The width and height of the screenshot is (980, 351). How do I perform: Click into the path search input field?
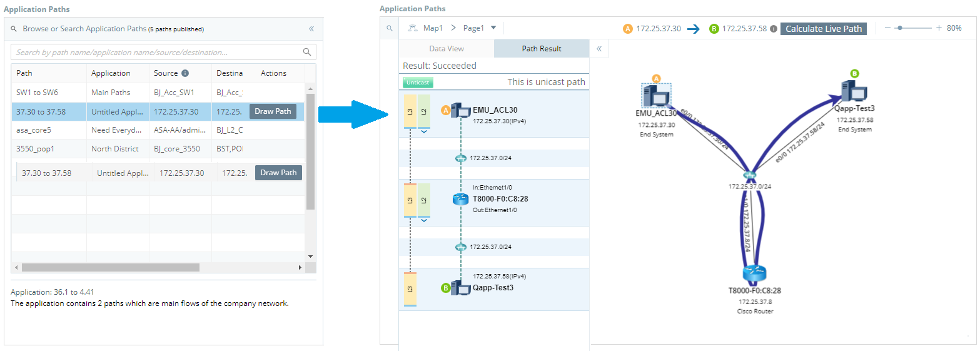click(156, 53)
